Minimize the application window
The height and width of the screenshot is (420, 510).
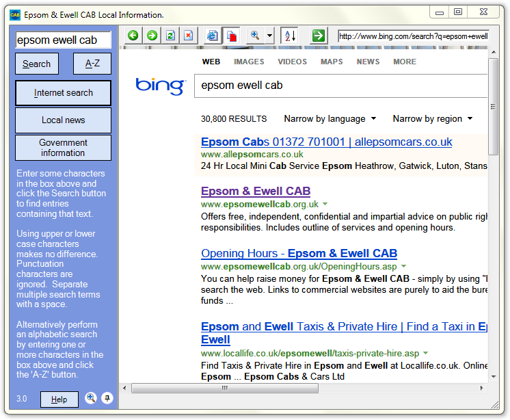(x=440, y=12)
